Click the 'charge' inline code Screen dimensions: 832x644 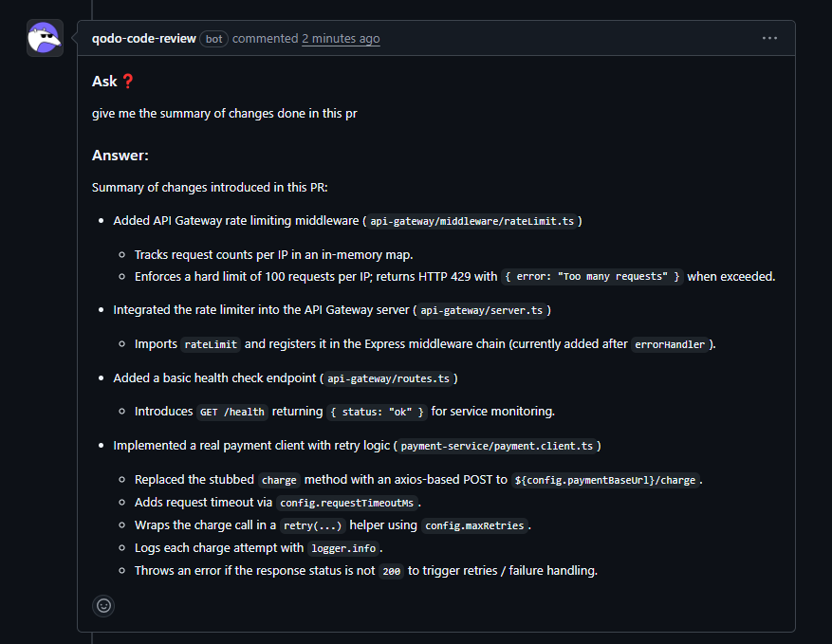(279, 480)
